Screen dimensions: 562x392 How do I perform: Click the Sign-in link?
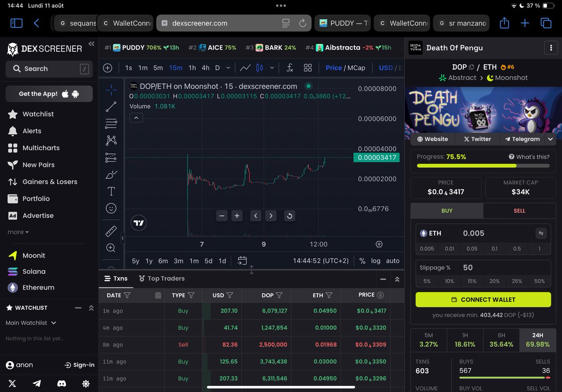[x=79, y=365]
